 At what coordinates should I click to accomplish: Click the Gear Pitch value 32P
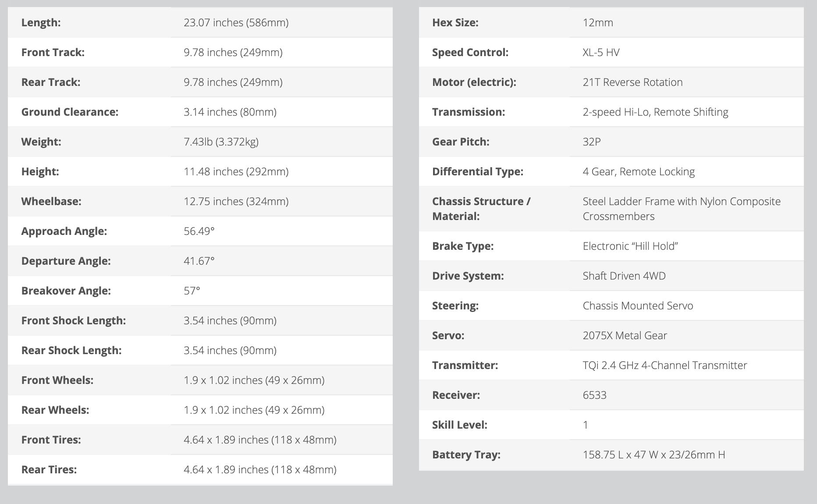click(x=592, y=142)
